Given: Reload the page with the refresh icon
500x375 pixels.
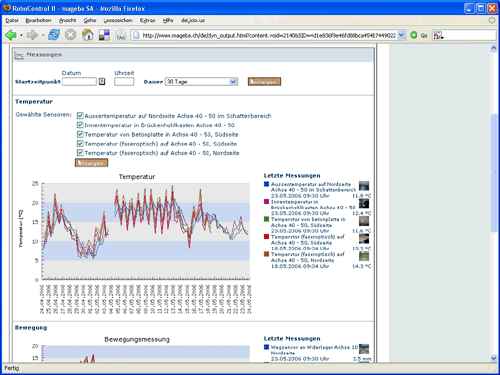Looking at the screenshot, I should pos(54,35).
